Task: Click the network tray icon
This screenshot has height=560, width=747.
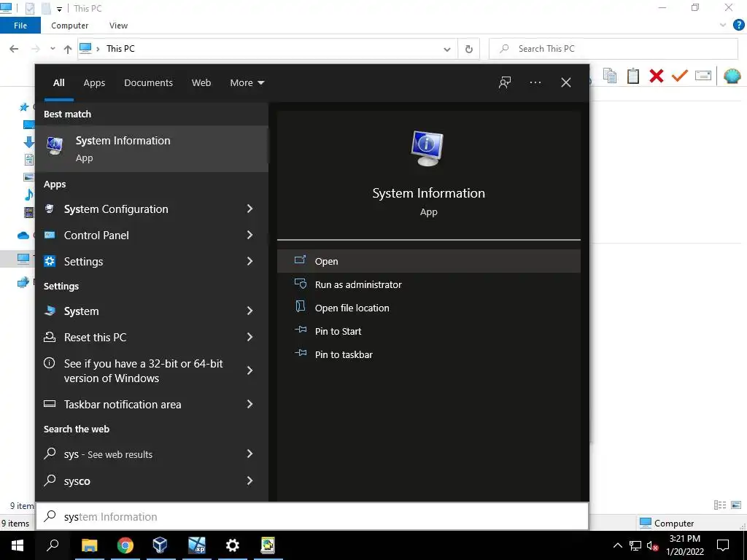Action: 635,545
